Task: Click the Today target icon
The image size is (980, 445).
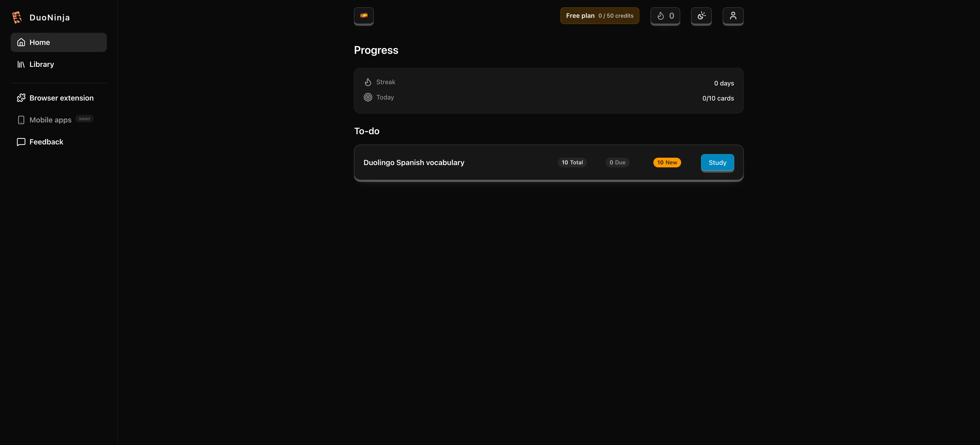Action: [367, 97]
